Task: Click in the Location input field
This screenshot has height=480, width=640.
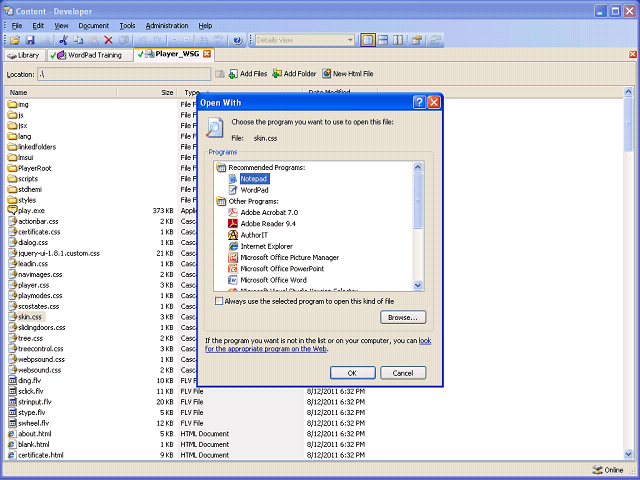Action: tap(124, 74)
